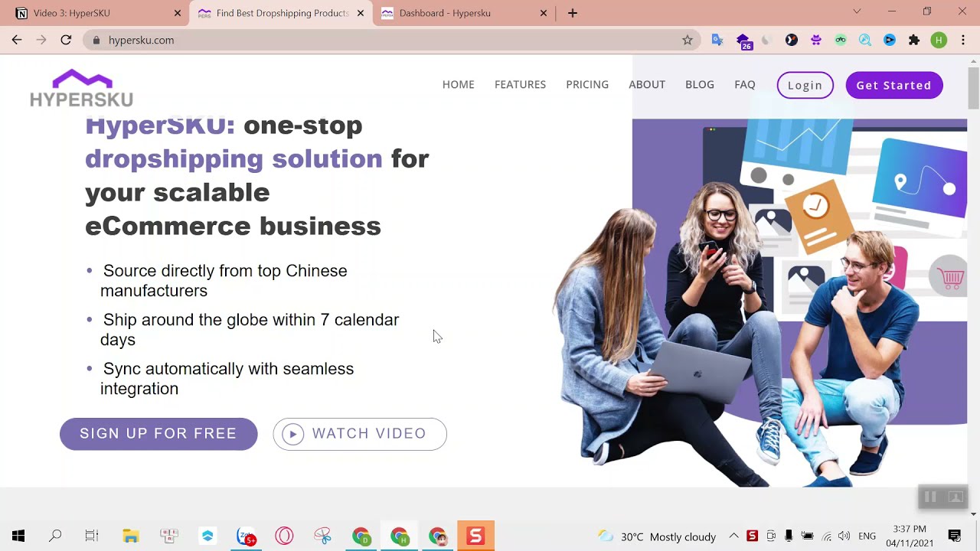
Task: Click SIGN UP FOR FREE
Action: 158,434
